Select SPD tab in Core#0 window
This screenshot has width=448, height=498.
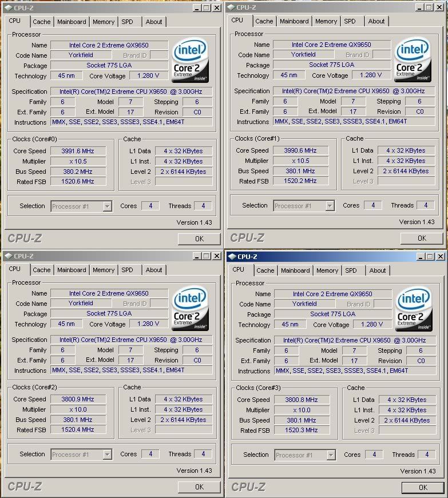(127, 22)
